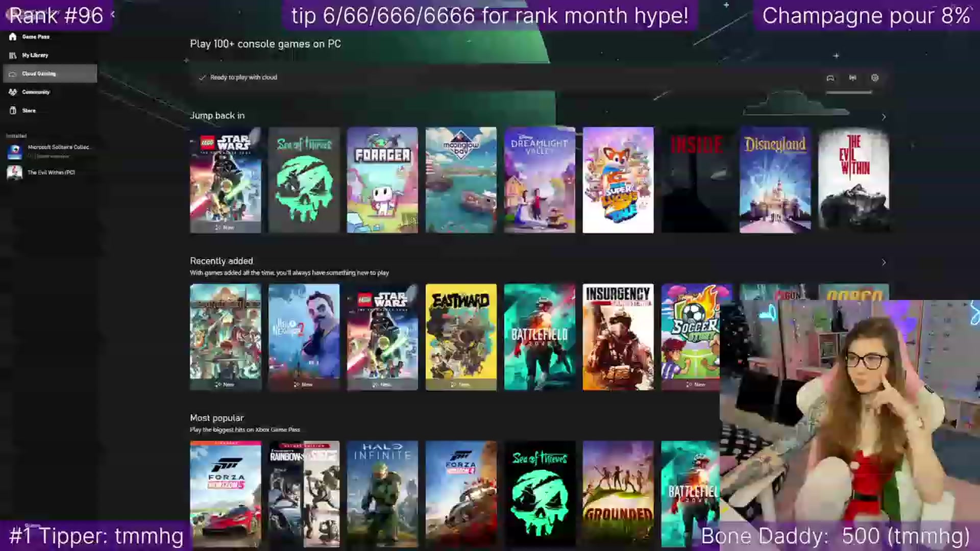This screenshot has height=551, width=980.
Task: Open The Evil Within (PC) installed entry
Action: [49, 172]
